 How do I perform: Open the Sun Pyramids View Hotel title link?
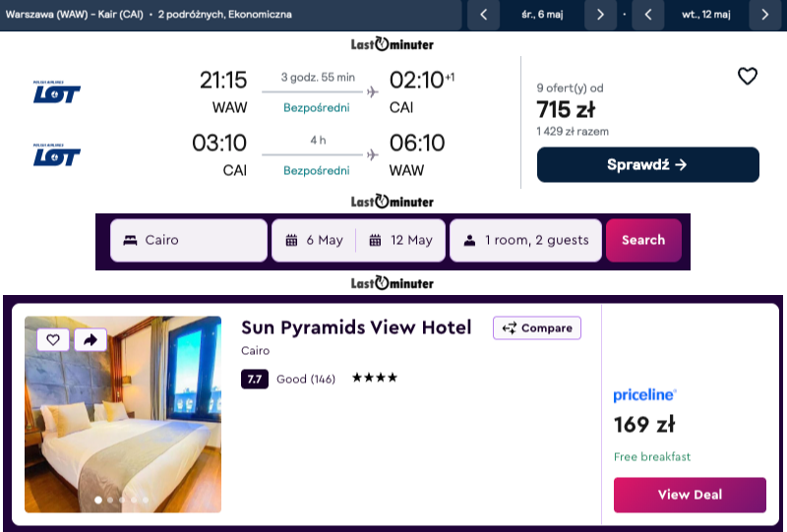[356, 327]
